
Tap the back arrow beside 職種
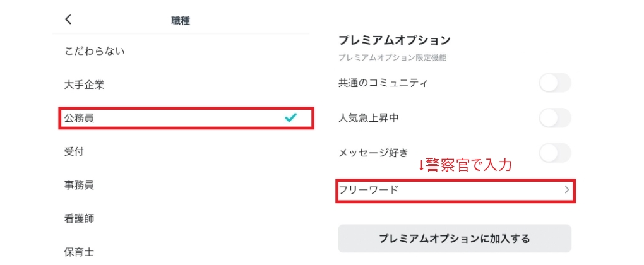(x=69, y=20)
